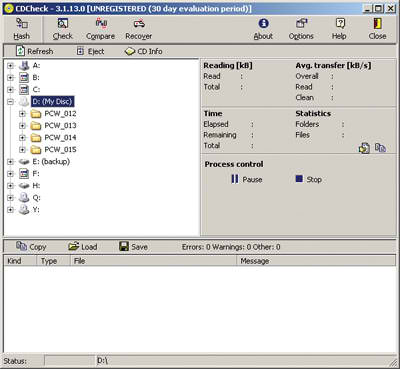Expand the B: drive node
Screen dimensions: 400x369
(10, 78)
